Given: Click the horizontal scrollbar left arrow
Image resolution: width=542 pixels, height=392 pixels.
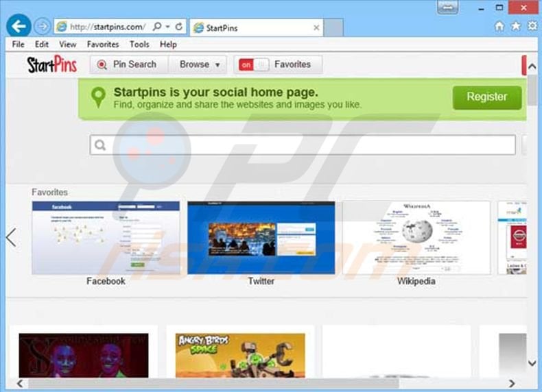Looking at the screenshot, I should click(20, 383).
